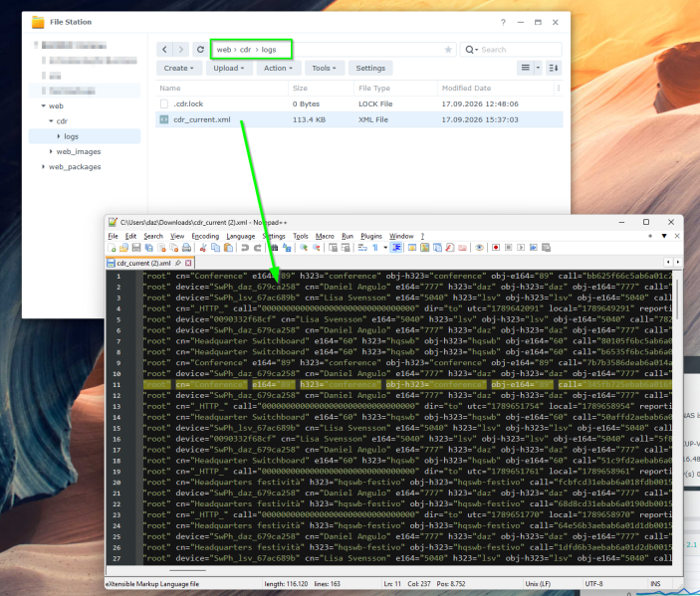Go back with File Station left arrow
The height and width of the screenshot is (596, 700).
[x=164, y=50]
